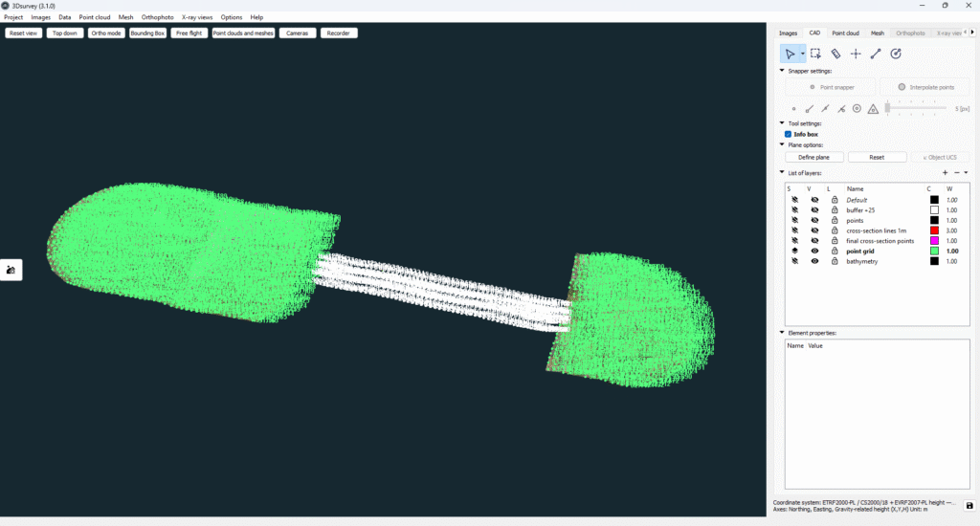The image size is (980, 526).
Task: Toggle lock on points layer
Action: point(835,220)
